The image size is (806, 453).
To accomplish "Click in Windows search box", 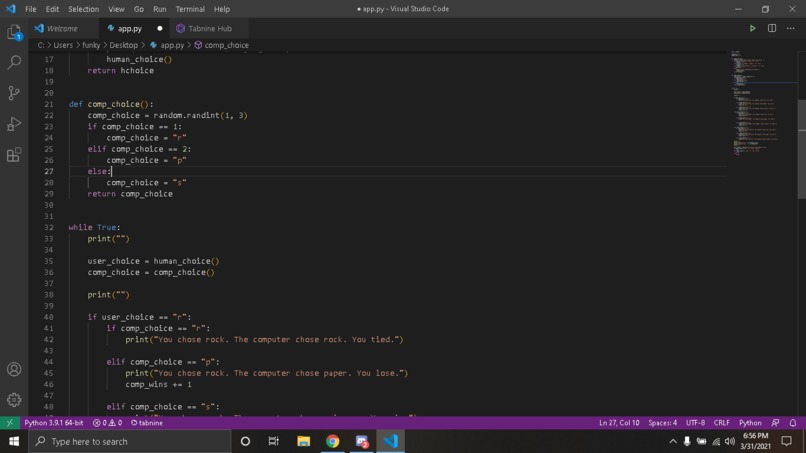I will coord(130,441).
